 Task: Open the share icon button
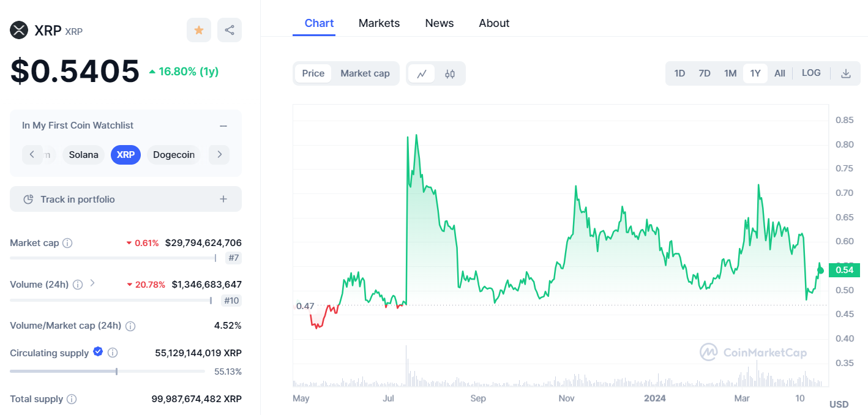coord(230,30)
